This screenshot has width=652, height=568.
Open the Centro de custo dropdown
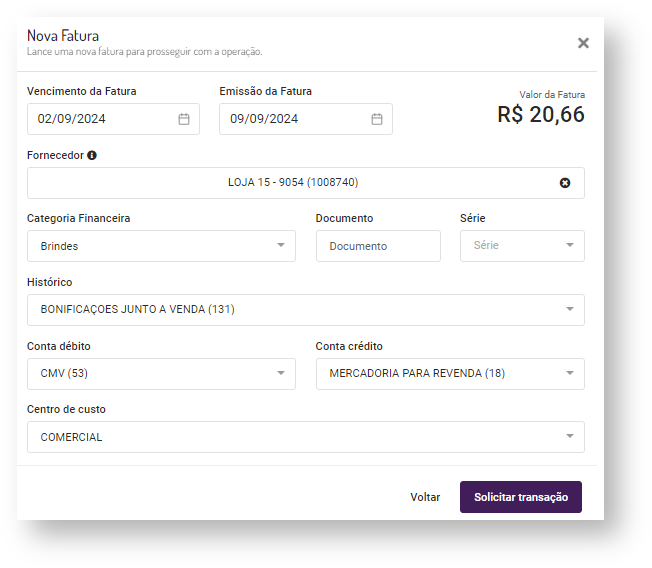click(570, 436)
